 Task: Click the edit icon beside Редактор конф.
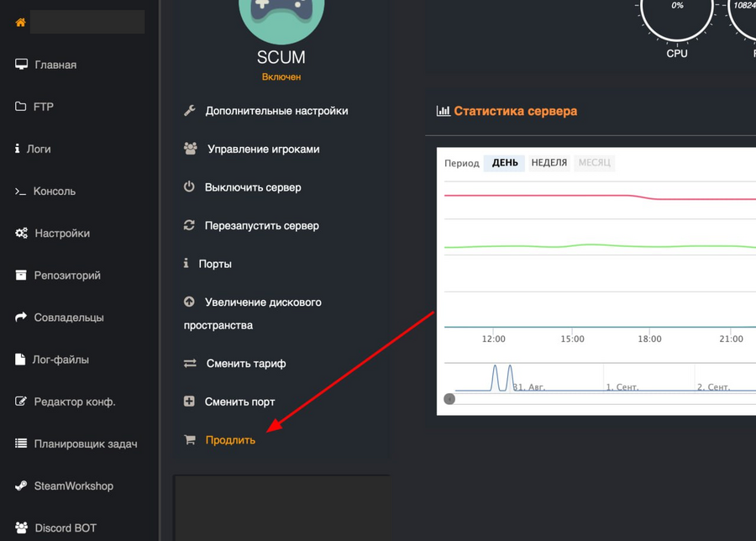pos(21,402)
